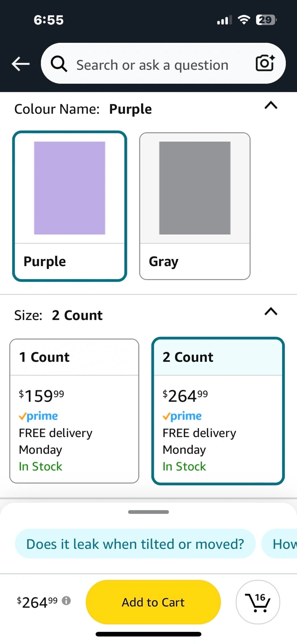Tap 'Does it leak when tilted or moved?' chip
The height and width of the screenshot is (644, 297).
click(x=135, y=544)
